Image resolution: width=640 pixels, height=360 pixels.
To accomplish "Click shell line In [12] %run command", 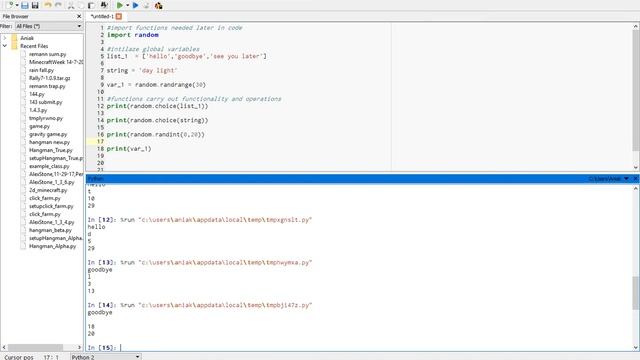I will tap(200, 220).
